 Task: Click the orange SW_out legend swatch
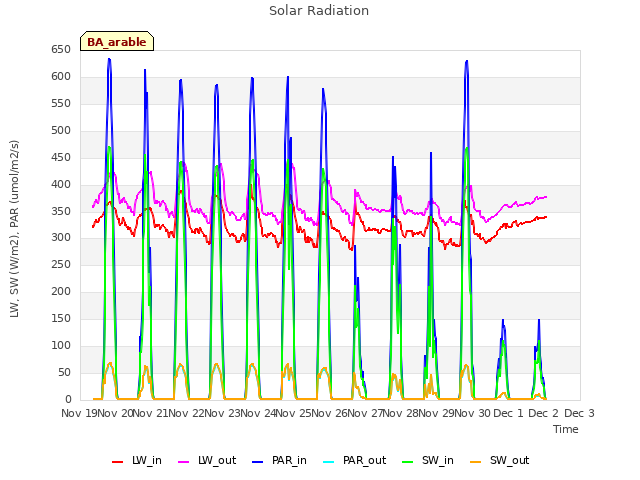click(476, 462)
